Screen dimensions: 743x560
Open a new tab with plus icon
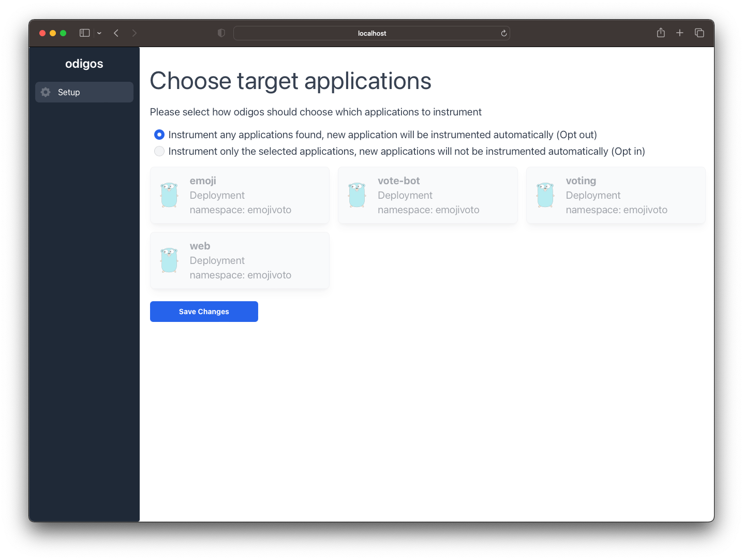coord(680,33)
